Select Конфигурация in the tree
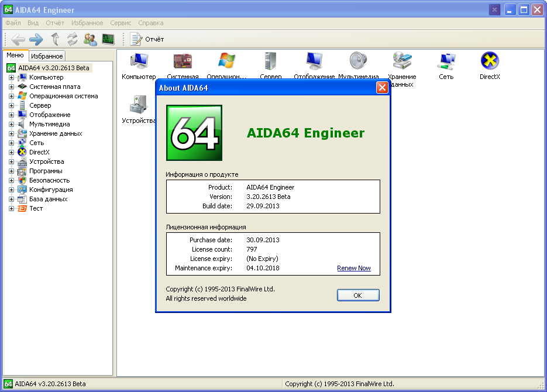 point(51,190)
